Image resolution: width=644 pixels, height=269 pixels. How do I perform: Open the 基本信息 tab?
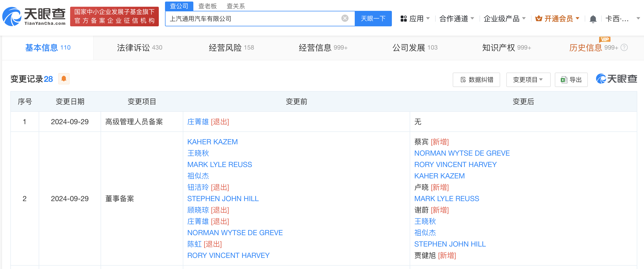(x=48, y=48)
